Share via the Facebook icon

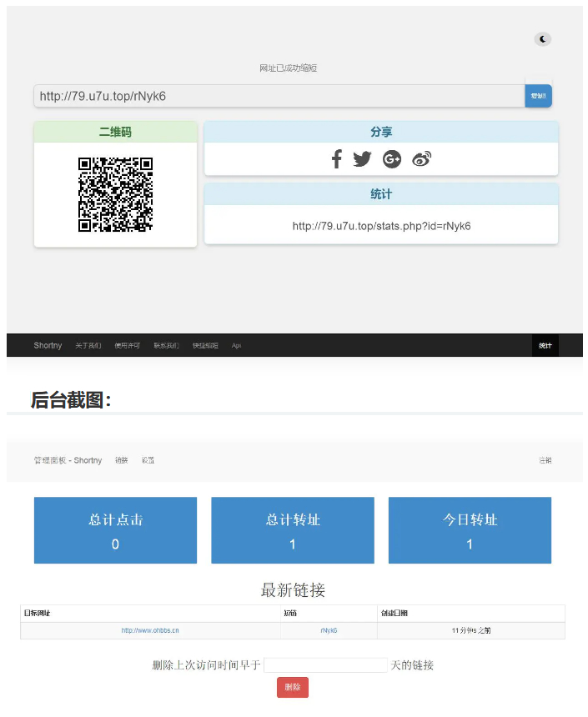coord(336,159)
